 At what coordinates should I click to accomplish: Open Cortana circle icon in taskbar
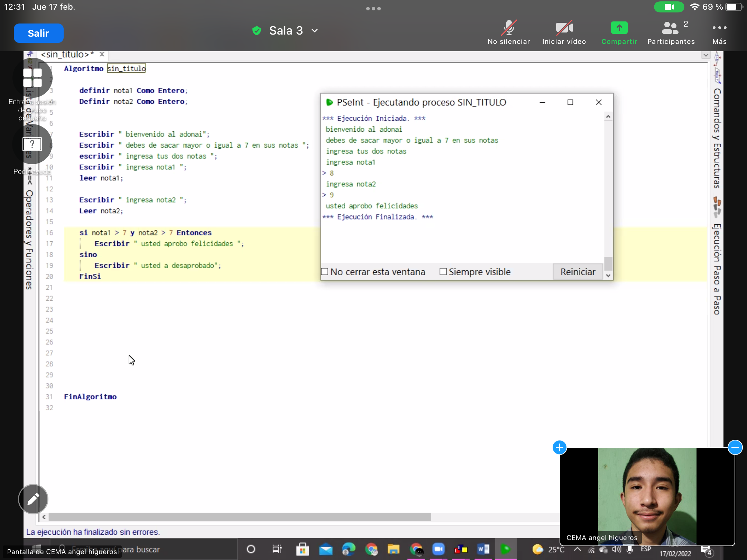click(251, 549)
